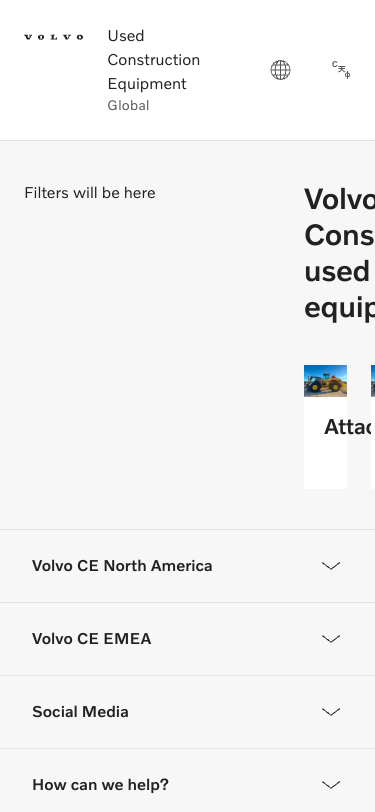Open the globe region selector icon

(x=280, y=70)
